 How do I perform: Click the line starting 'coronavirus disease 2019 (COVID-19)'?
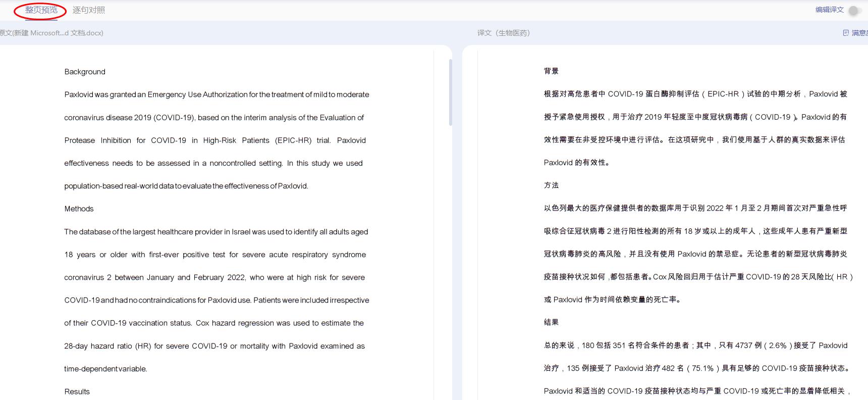pos(214,118)
